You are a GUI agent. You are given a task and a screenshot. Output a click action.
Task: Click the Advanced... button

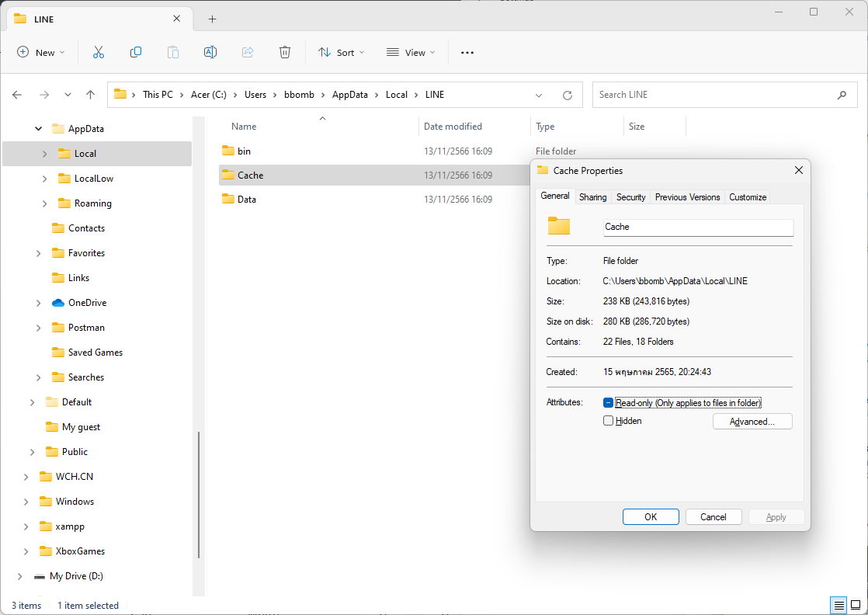click(x=752, y=422)
